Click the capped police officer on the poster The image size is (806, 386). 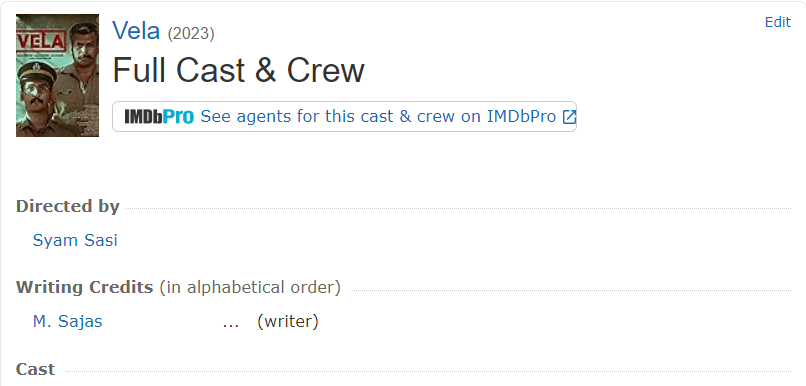37,98
